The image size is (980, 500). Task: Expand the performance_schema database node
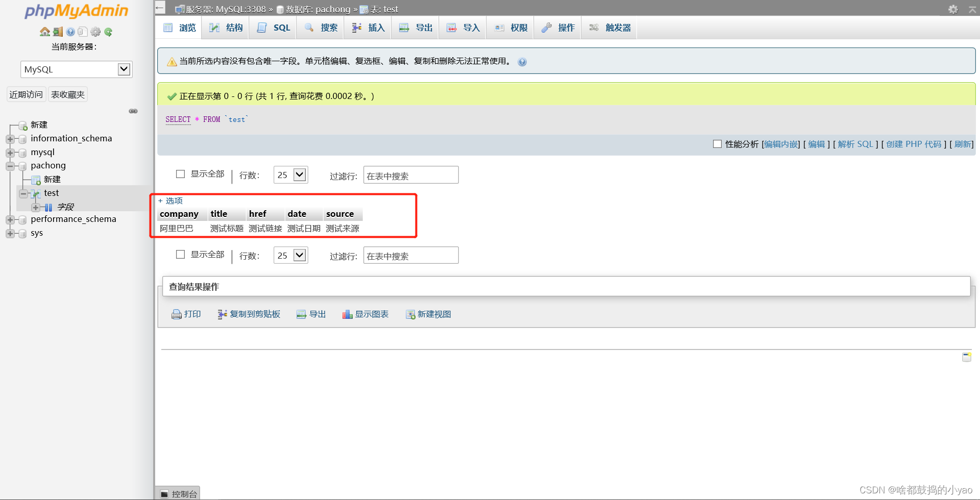tap(10, 219)
